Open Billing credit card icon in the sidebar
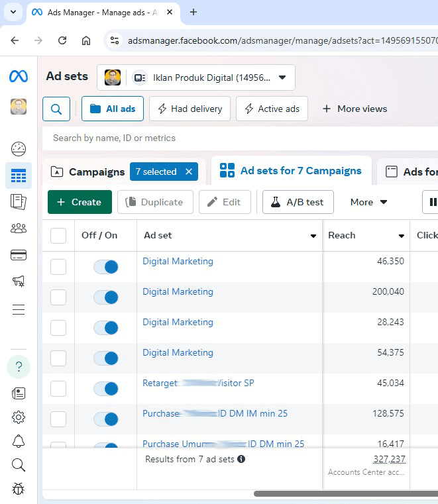438x504 pixels. click(x=19, y=255)
